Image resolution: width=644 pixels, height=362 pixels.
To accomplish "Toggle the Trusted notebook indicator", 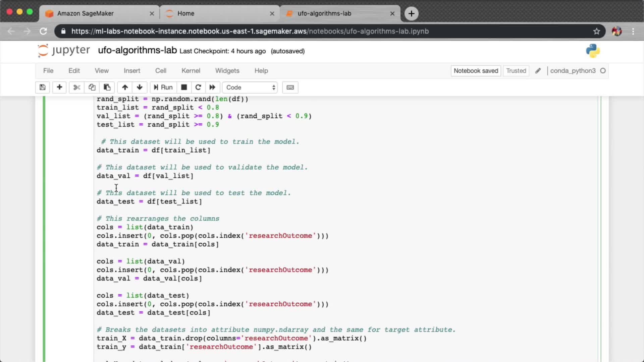I will [516, 71].
